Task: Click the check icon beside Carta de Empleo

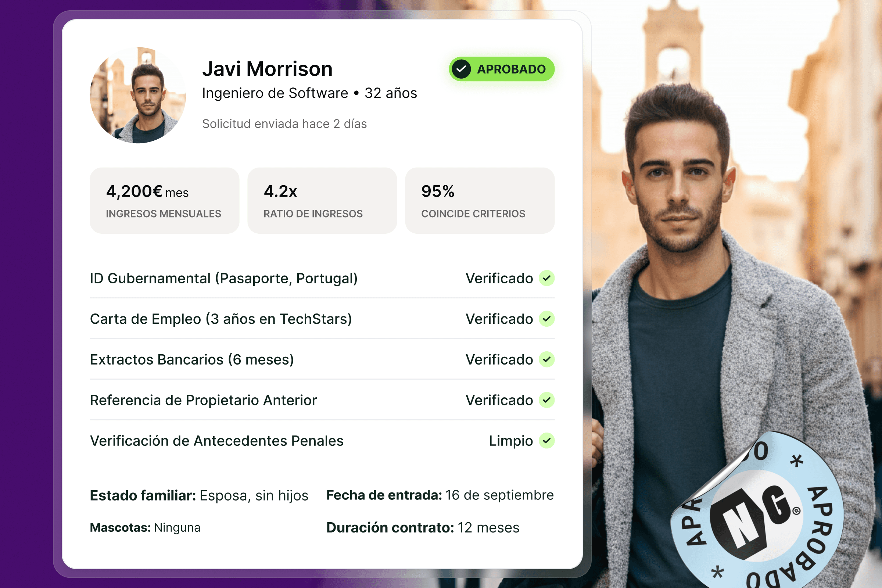Action: coord(546,319)
